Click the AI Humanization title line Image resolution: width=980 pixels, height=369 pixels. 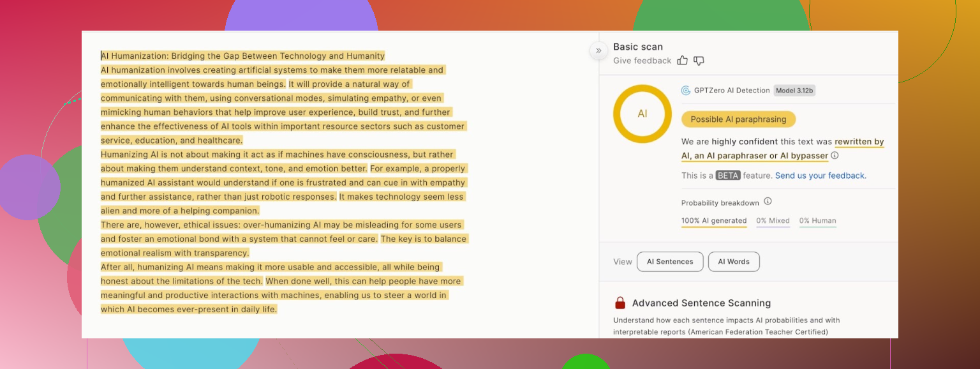[x=243, y=56]
